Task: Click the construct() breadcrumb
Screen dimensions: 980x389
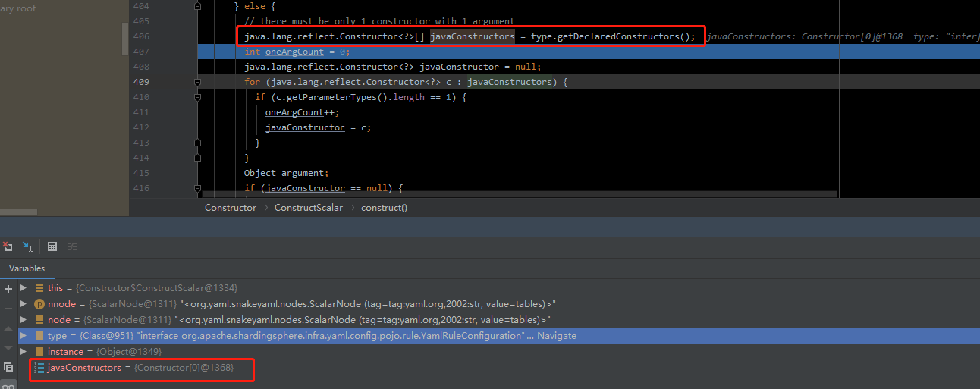Action: coord(384,207)
